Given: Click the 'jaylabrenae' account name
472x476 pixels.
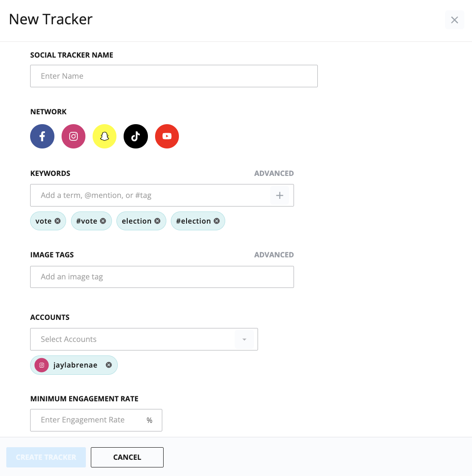Looking at the screenshot, I should point(75,365).
